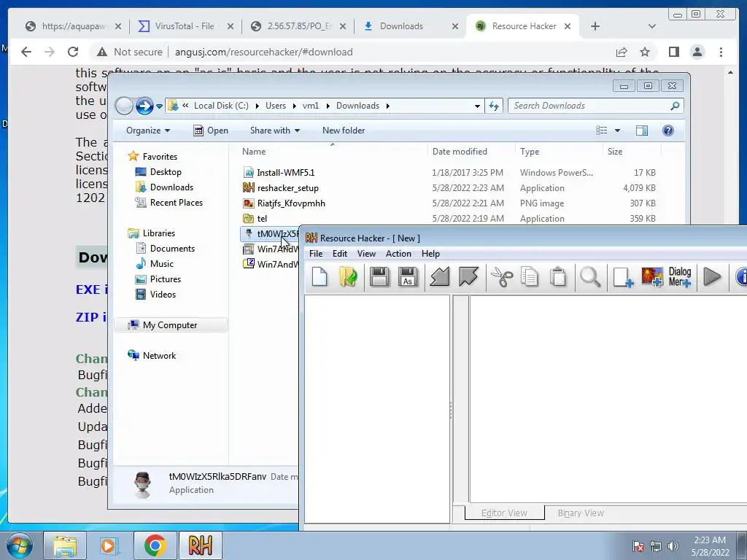Bookmark this page with star icon

click(645, 52)
